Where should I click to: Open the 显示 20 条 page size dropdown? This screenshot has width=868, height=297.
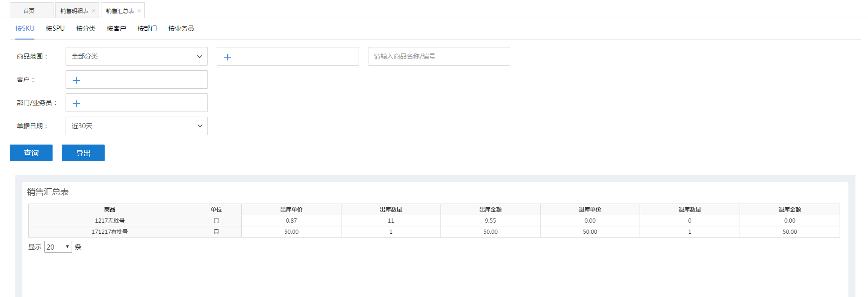58,247
